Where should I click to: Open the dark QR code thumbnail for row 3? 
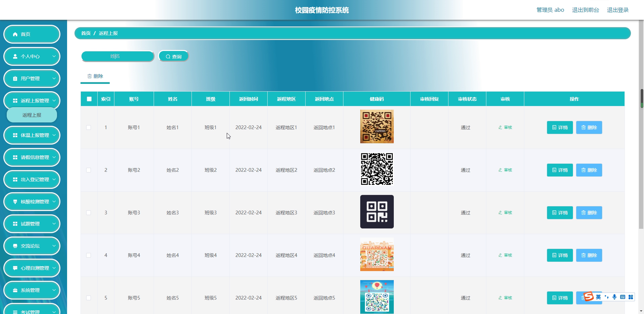pyautogui.click(x=377, y=212)
